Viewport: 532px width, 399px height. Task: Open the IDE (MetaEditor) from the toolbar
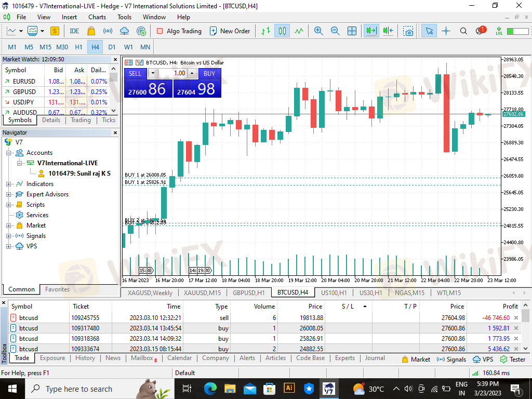pyautogui.click(x=74, y=31)
